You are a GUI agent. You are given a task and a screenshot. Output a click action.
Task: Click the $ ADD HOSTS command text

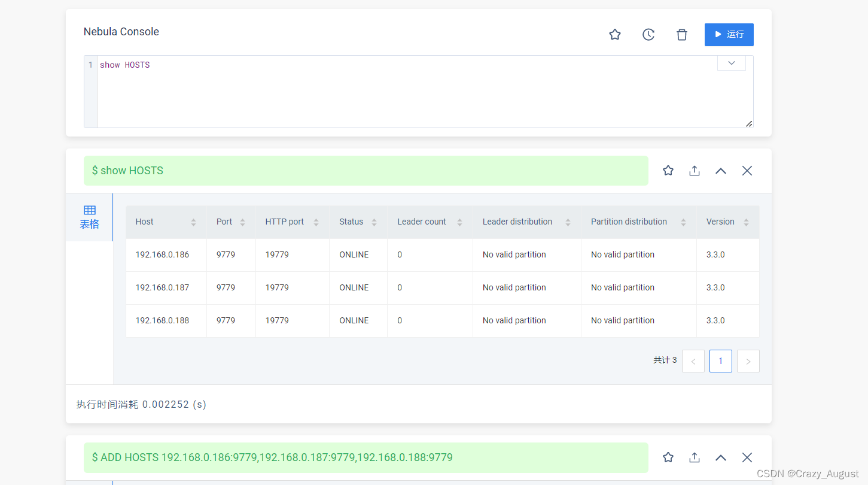pos(272,457)
